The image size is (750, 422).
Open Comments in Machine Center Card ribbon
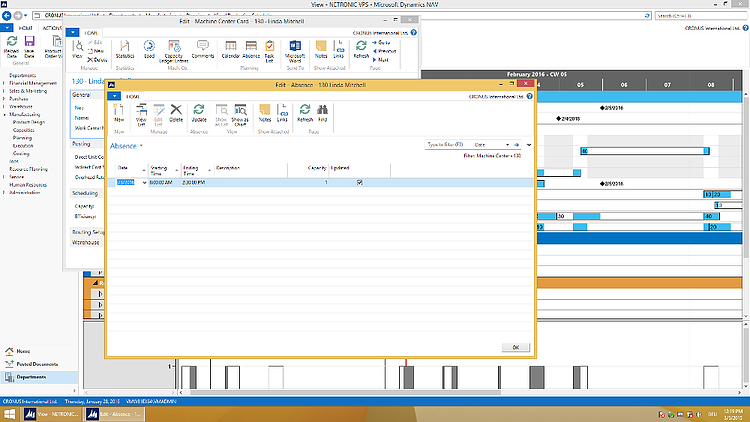point(203,50)
